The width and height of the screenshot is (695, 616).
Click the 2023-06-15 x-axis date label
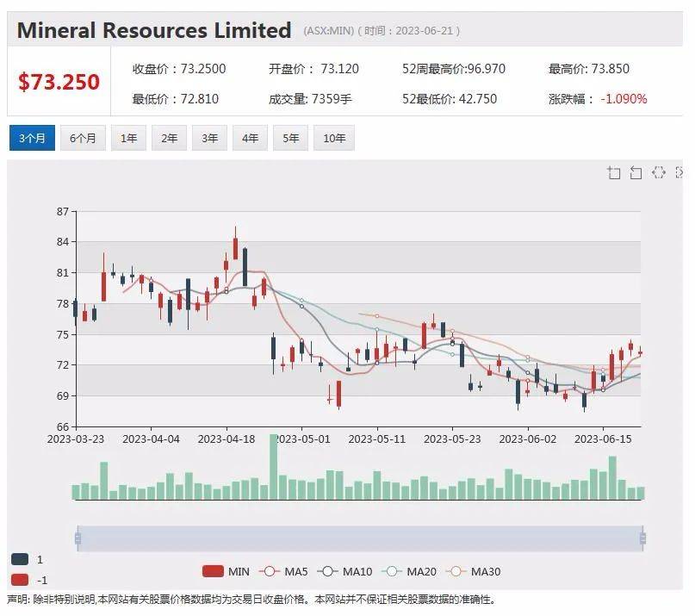pos(603,439)
